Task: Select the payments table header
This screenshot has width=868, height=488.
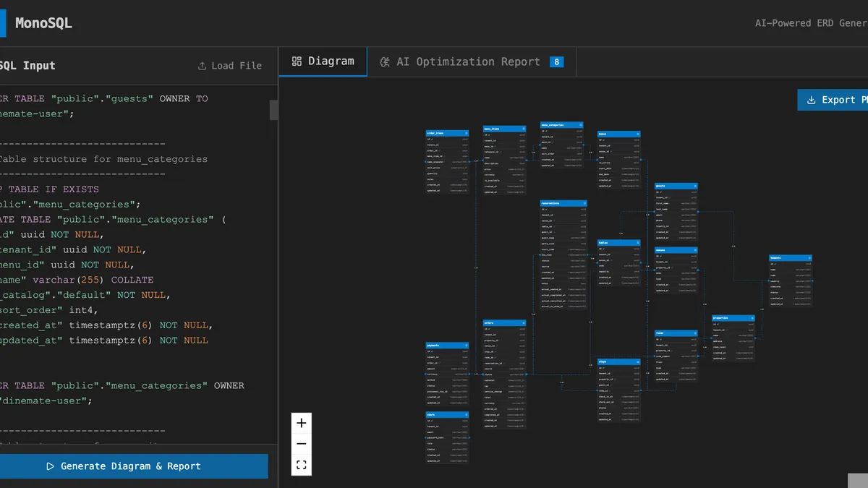Action: click(447, 346)
